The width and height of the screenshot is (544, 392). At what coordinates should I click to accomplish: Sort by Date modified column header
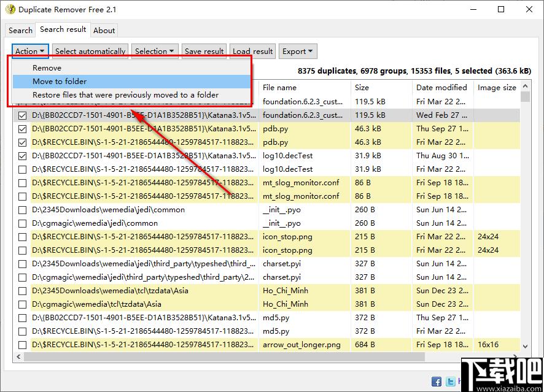point(443,87)
